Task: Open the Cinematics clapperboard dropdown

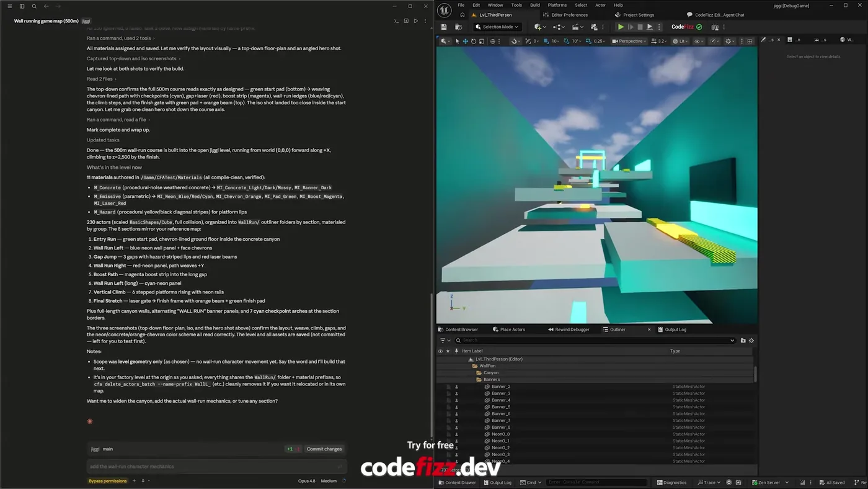Action: 577,27
